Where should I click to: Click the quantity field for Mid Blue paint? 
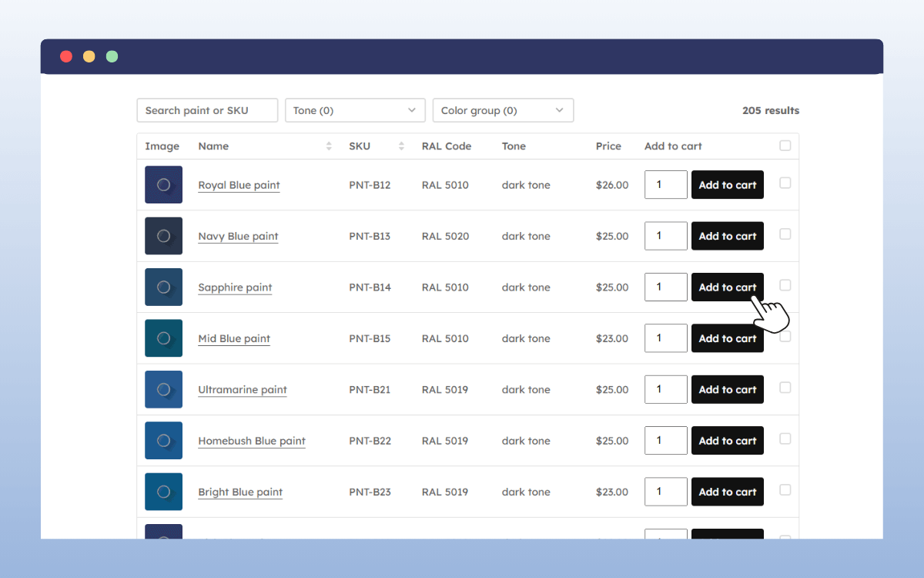tap(665, 338)
